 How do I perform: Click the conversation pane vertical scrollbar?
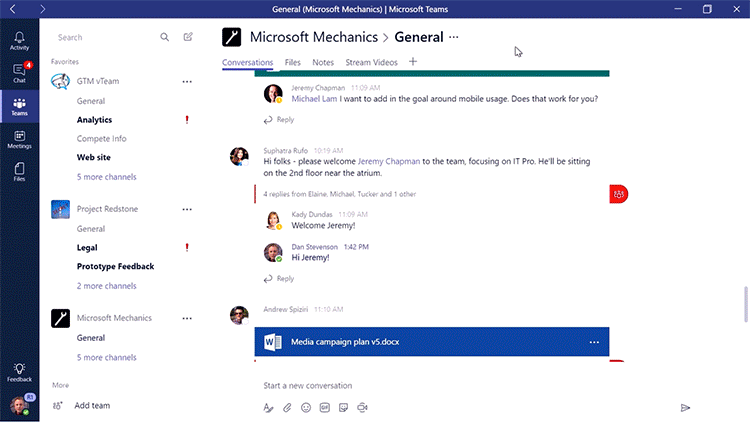coord(744,301)
